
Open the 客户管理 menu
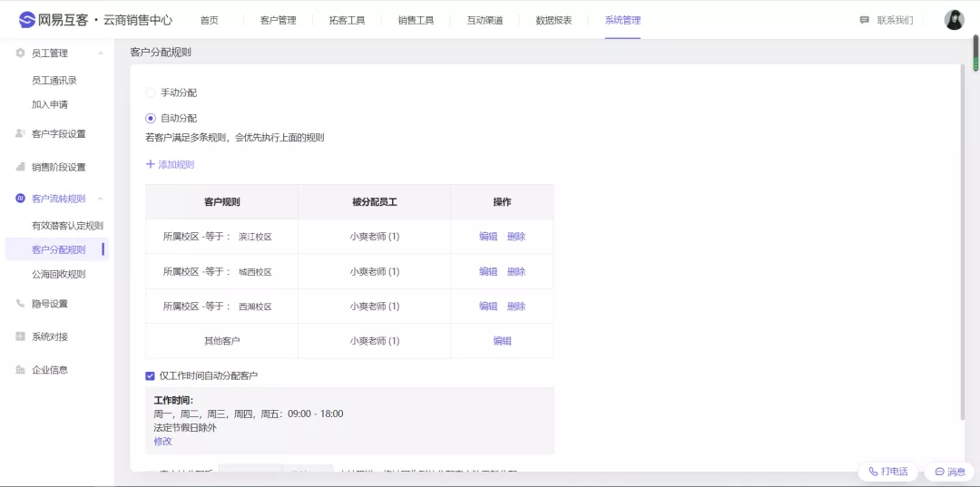(x=279, y=20)
